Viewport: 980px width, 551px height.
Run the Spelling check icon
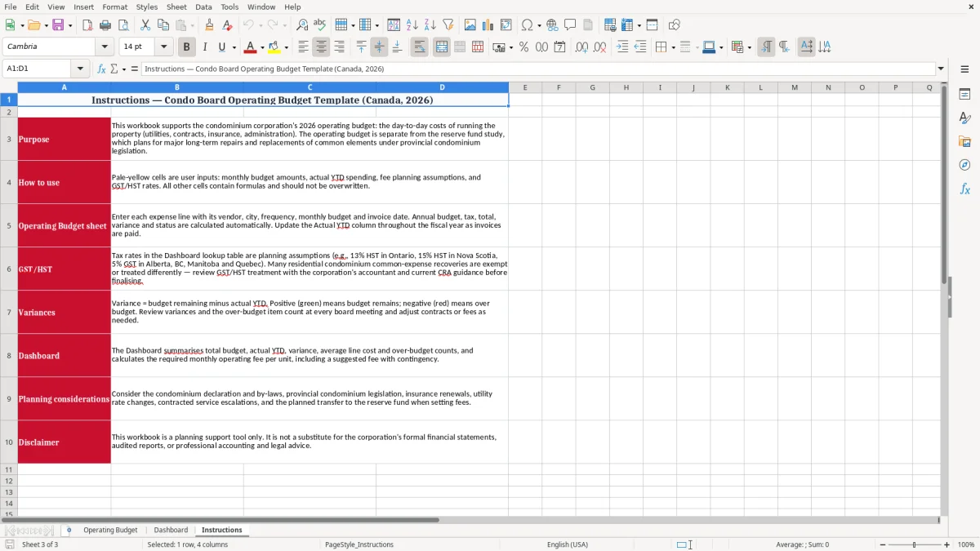pos(319,25)
